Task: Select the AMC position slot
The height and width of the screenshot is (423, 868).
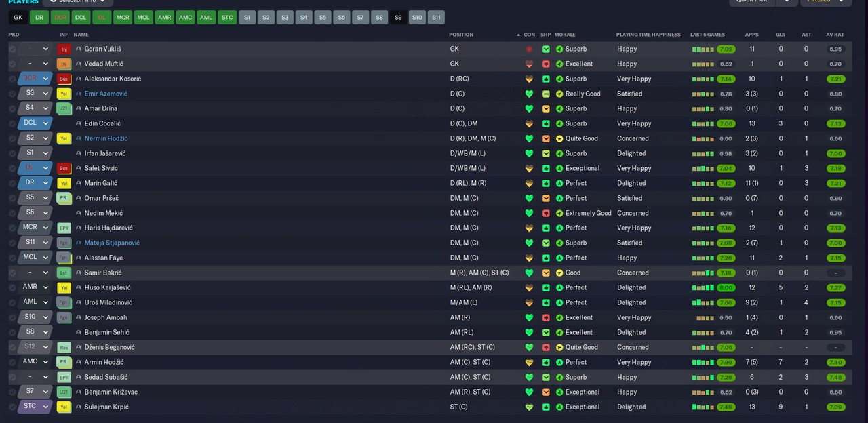Action: (x=185, y=17)
